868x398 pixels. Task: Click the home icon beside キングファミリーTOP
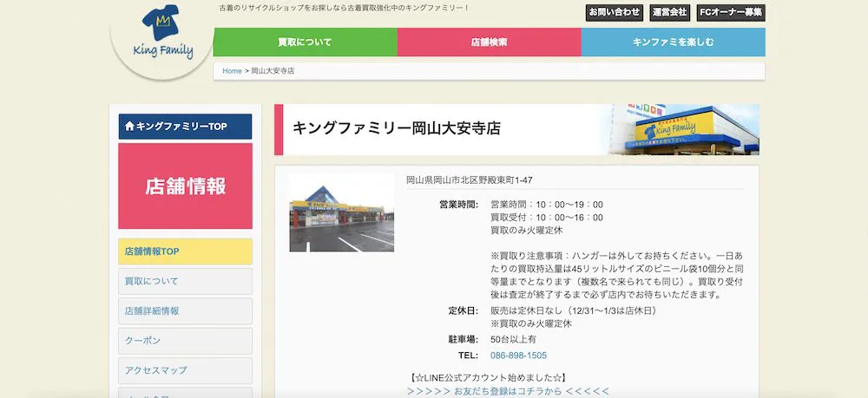[130, 127]
